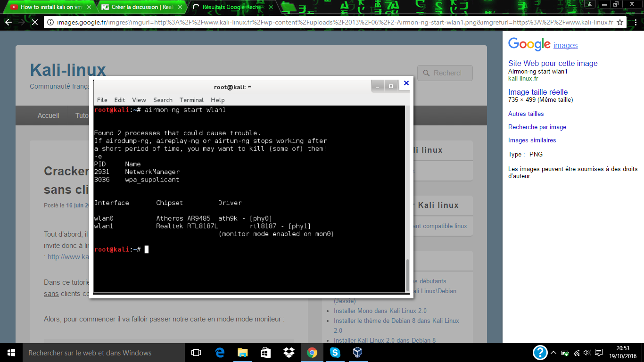Open the Accueil navigation menu item
The height and width of the screenshot is (362, 644).
point(49,115)
